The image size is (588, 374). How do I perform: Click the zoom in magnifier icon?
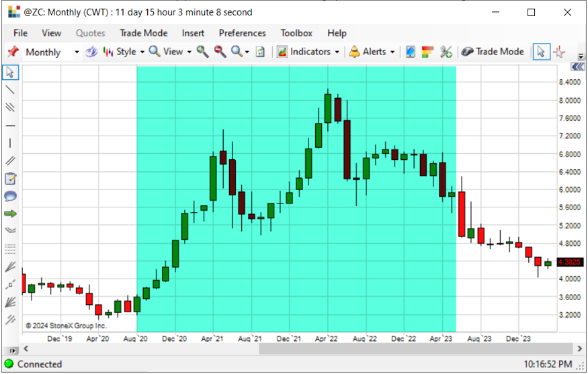202,52
